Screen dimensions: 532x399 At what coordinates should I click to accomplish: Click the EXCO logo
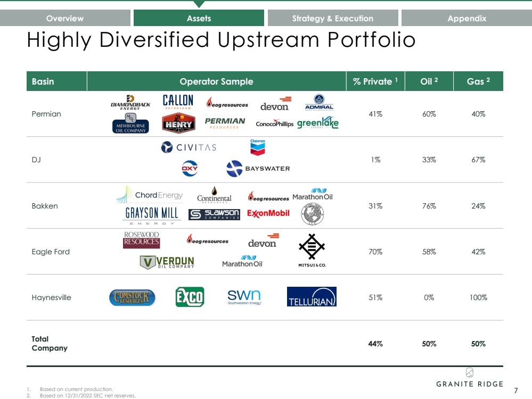click(190, 297)
